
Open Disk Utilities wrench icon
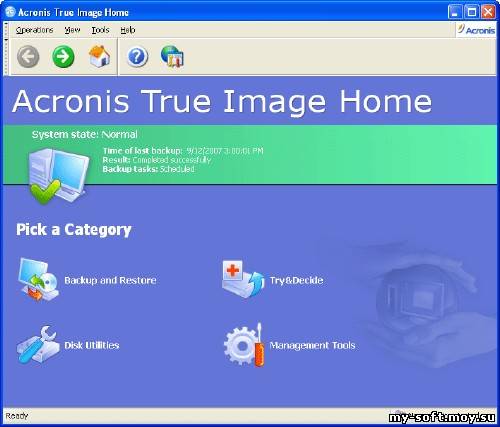pyautogui.click(x=38, y=345)
